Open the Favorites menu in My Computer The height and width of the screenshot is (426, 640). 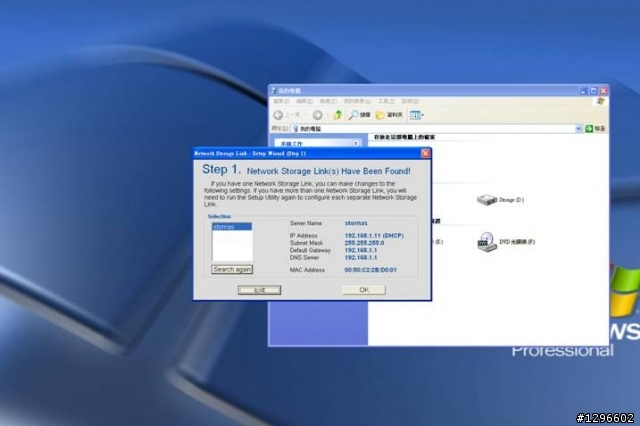[x=357, y=101]
